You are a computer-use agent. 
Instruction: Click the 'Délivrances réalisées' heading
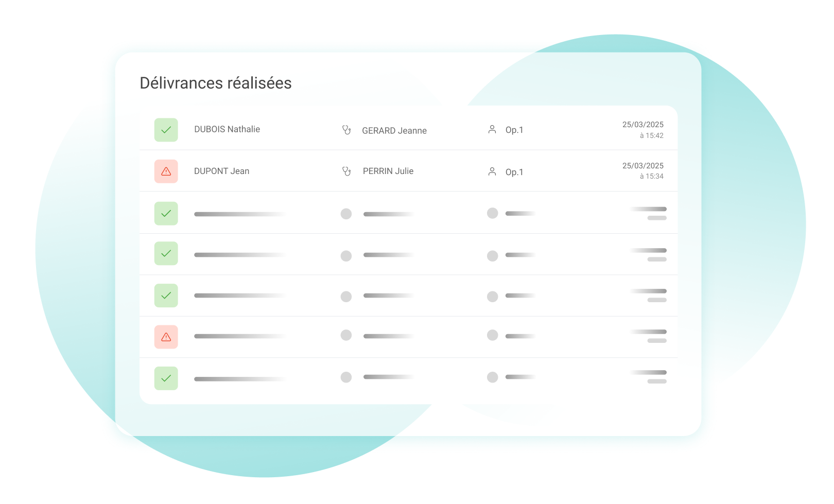tap(216, 83)
